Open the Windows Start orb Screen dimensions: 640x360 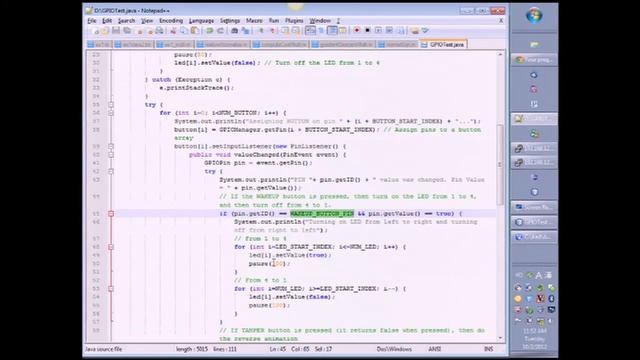coord(534,16)
